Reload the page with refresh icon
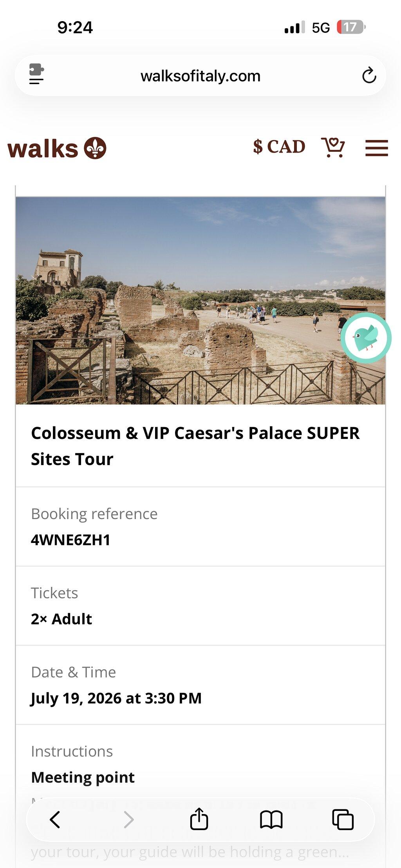This screenshot has width=401, height=868. (x=369, y=75)
